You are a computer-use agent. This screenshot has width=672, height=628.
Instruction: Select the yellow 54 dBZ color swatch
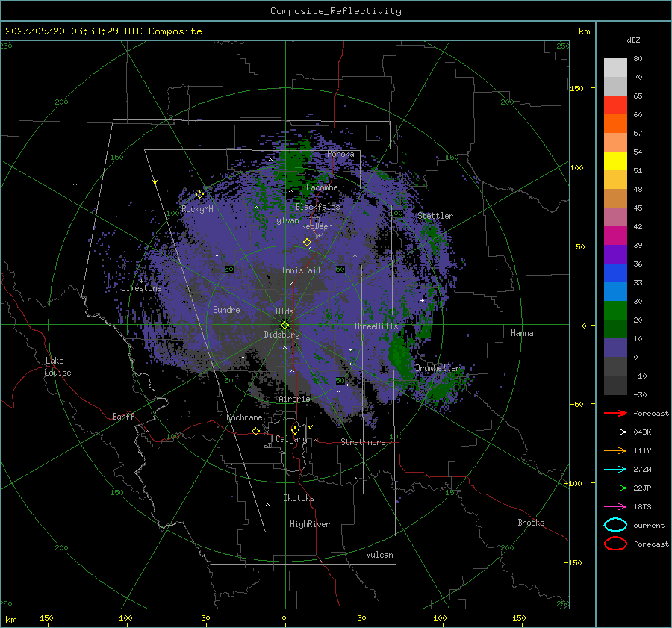pyautogui.click(x=615, y=161)
